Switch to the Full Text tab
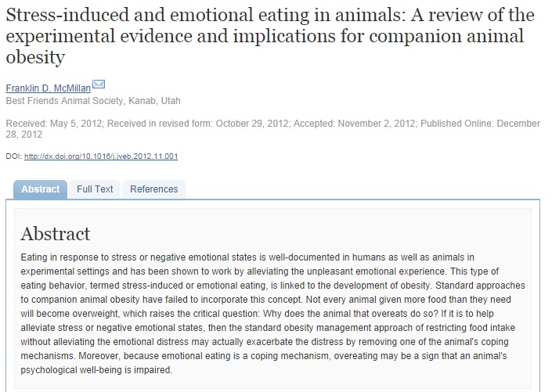 [x=95, y=189]
